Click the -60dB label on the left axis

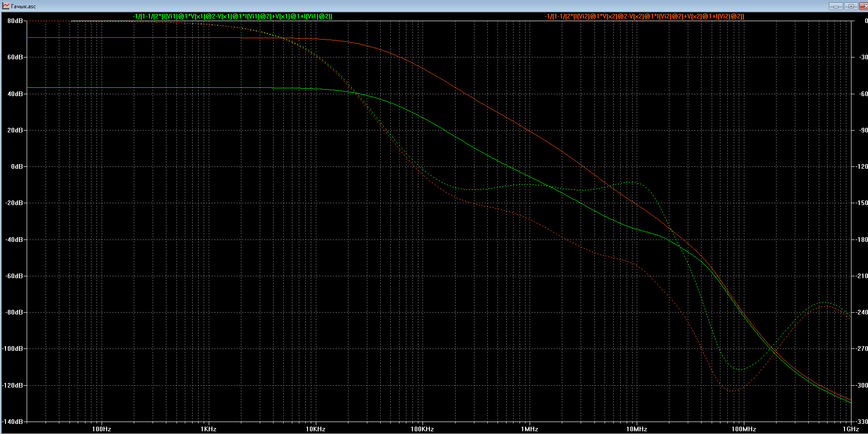[x=14, y=276]
